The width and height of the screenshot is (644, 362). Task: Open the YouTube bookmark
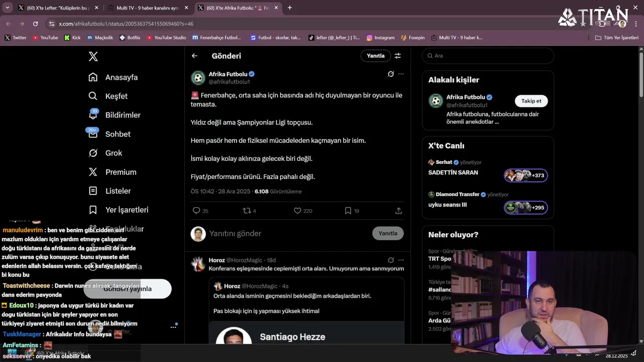tap(45, 38)
